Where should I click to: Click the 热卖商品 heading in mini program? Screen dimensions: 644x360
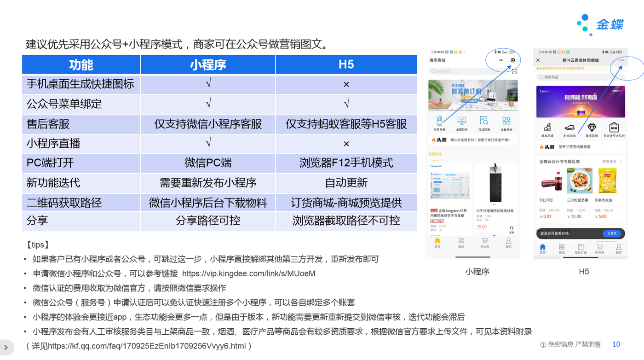435,154
